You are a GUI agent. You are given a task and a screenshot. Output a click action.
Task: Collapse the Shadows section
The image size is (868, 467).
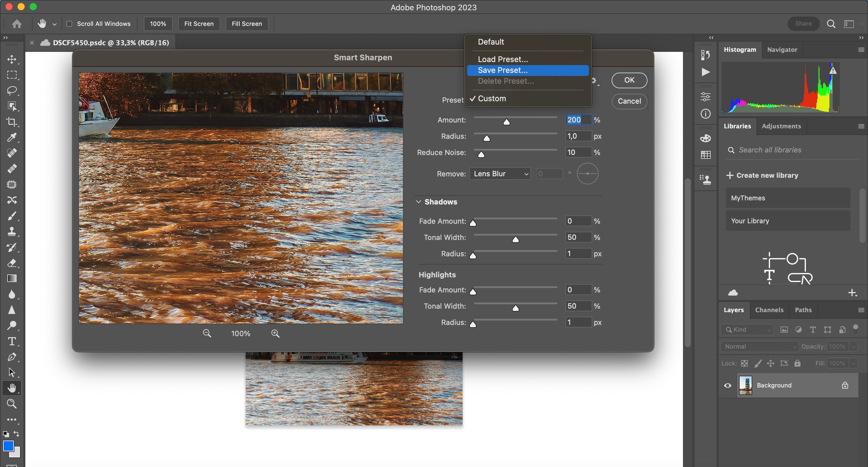(x=419, y=202)
